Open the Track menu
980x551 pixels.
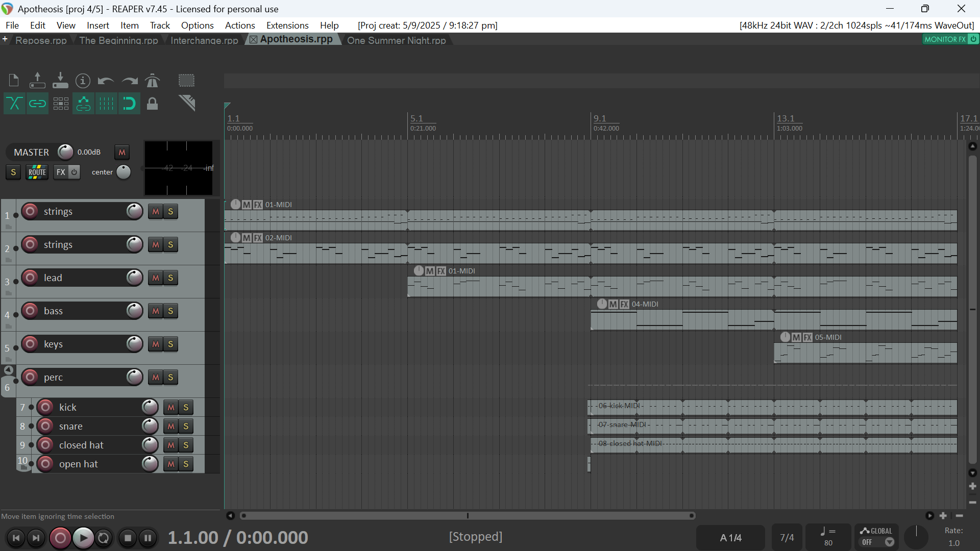[x=159, y=26]
